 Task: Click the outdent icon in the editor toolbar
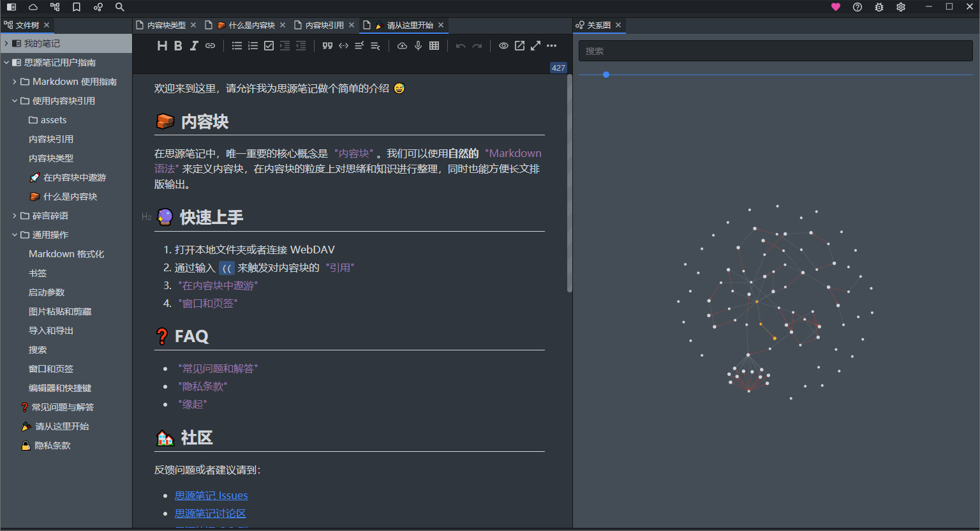[x=301, y=45]
